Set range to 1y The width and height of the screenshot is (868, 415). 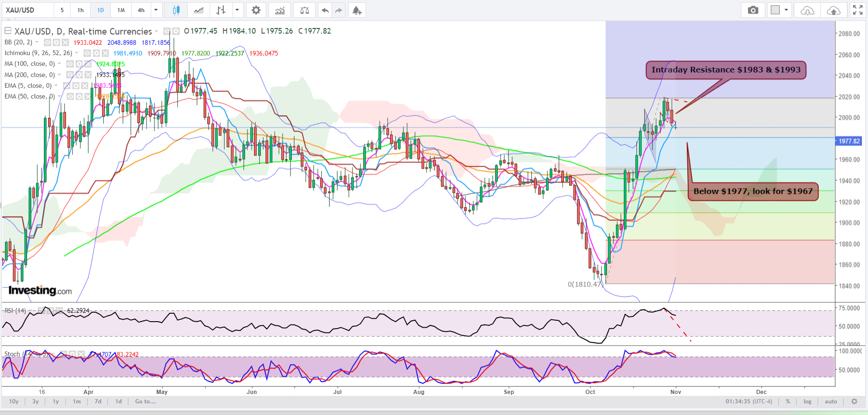[x=56, y=401]
